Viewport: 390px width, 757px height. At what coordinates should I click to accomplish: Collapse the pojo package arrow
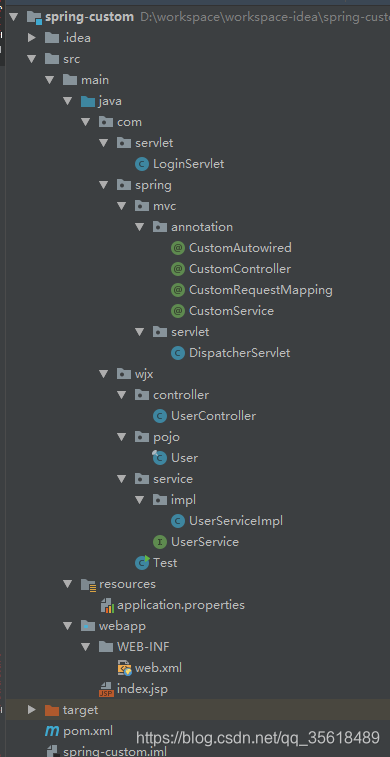click(x=122, y=437)
